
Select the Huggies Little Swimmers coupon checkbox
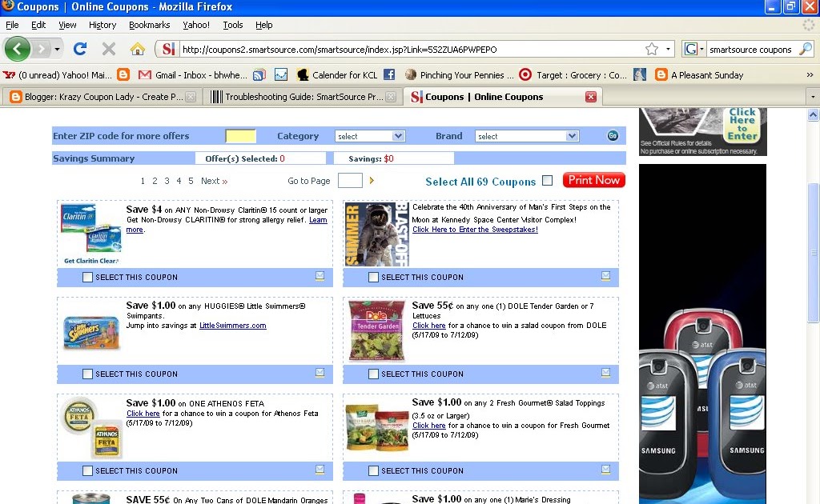click(88, 374)
